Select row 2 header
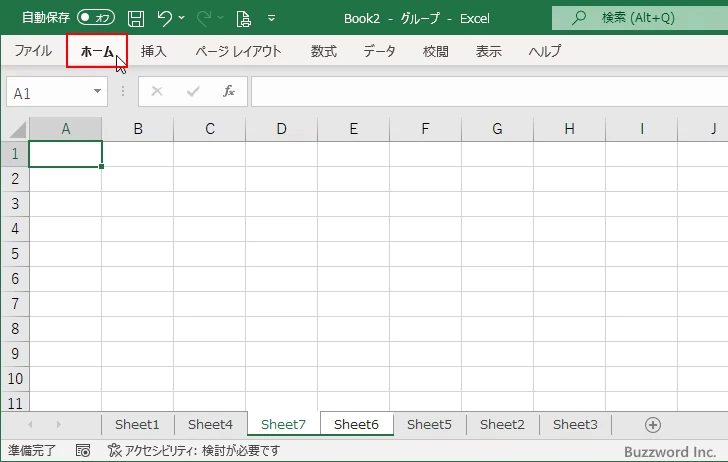Viewport: 728px width, 462px height. (x=15, y=179)
